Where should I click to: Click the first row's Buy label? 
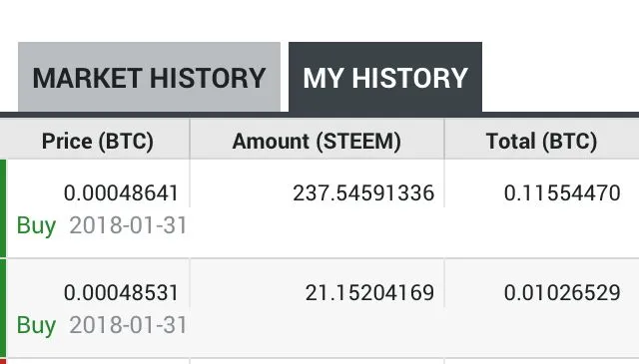(x=36, y=226)
